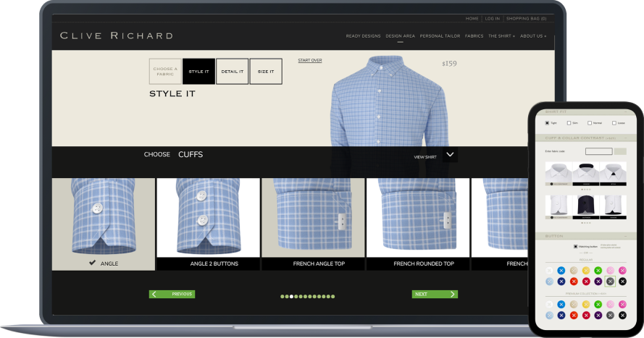Select the checked Angle cuff option
The width and height of the screenshot is (644, 338).
(103, 217)
